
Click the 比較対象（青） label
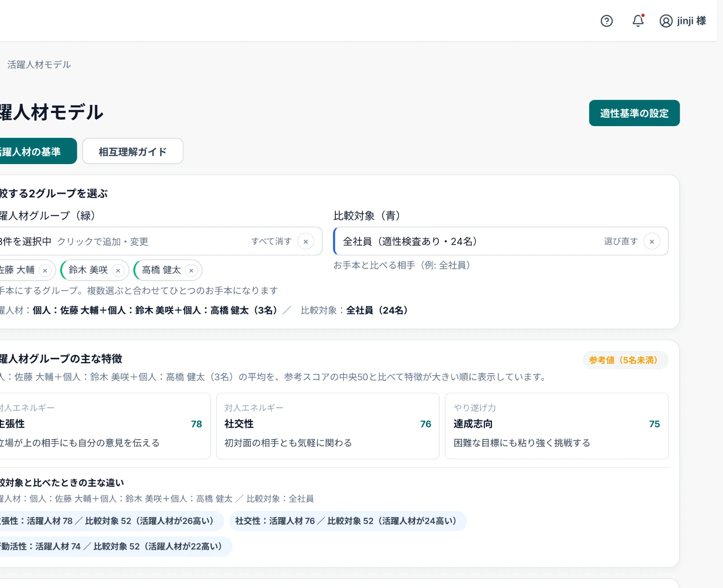pyautogui.click(x=367, y=216)
